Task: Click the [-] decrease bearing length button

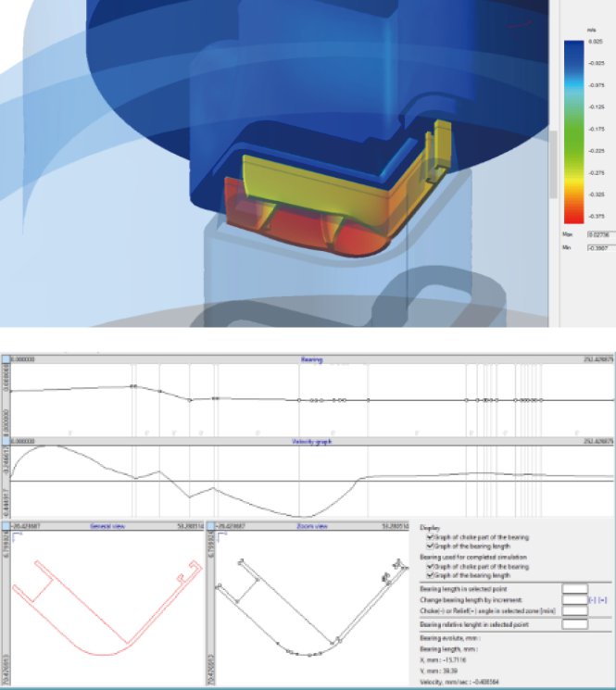Action: [592, 599]
